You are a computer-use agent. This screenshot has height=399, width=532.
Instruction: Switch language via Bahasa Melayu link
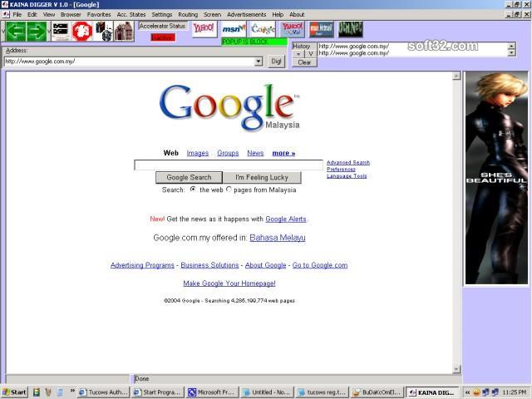[x=278, y=238]
